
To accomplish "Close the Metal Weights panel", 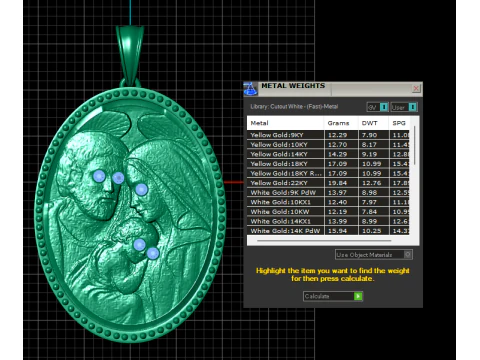I will pos(416,88).
